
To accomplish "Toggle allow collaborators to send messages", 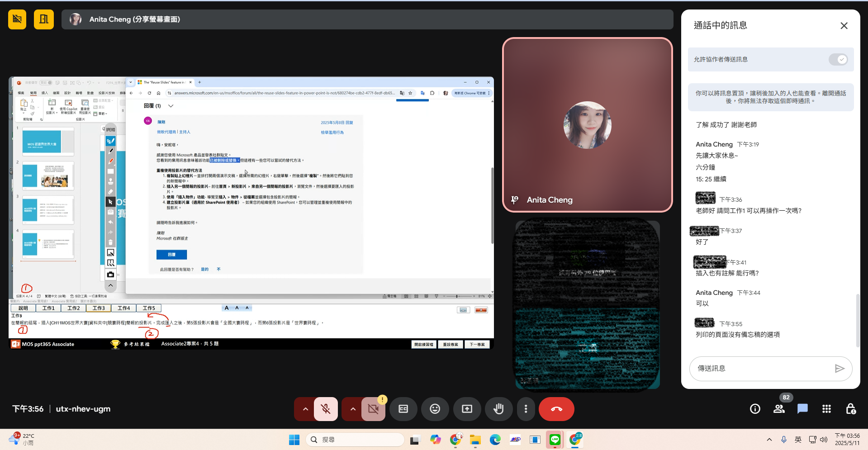I will coord(838,59).
